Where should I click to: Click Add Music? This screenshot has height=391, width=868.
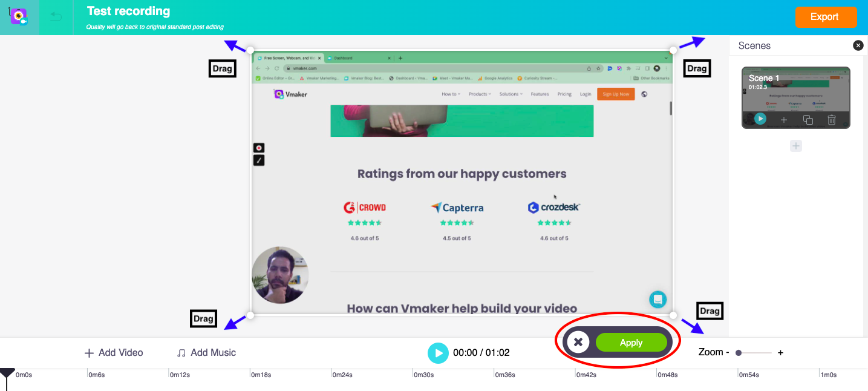pyautogui.click(x=206, y=353)
